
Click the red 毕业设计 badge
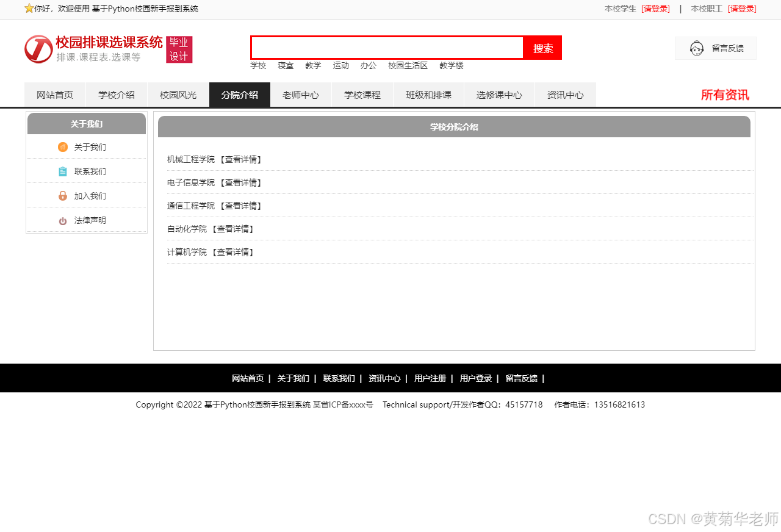coord(179,49)
